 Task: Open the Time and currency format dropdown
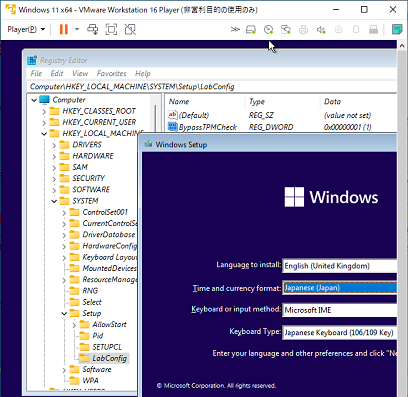(339, 288)
